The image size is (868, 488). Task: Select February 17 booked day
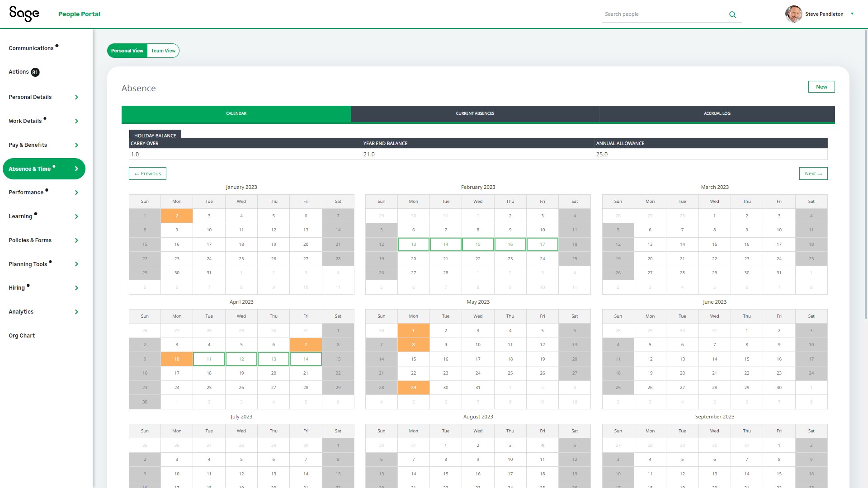tap(542, 244)
